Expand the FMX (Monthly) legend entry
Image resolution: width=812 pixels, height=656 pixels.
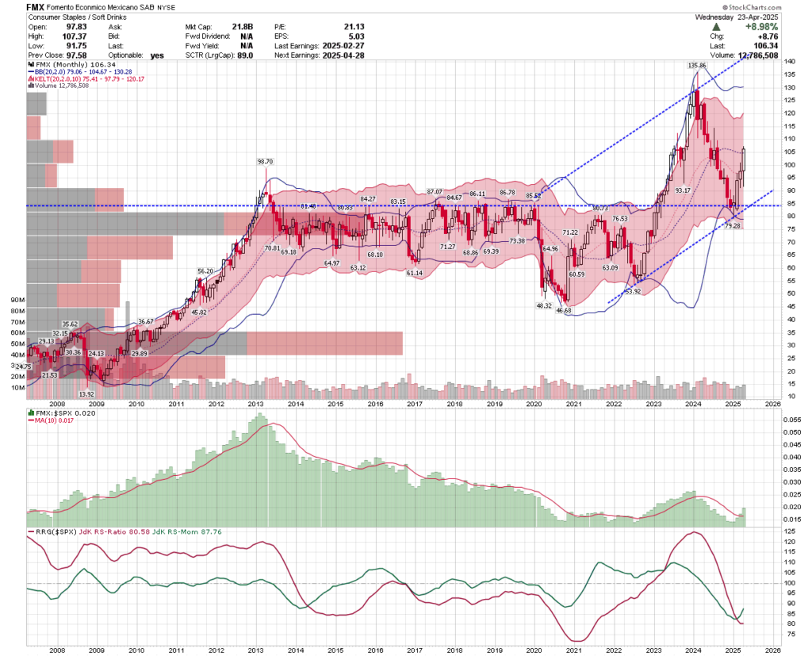[75, 66]
